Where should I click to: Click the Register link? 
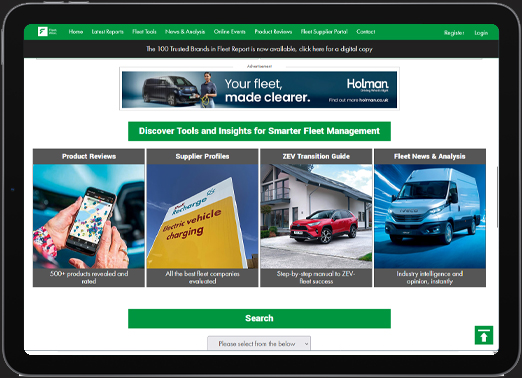click(454, 33)
